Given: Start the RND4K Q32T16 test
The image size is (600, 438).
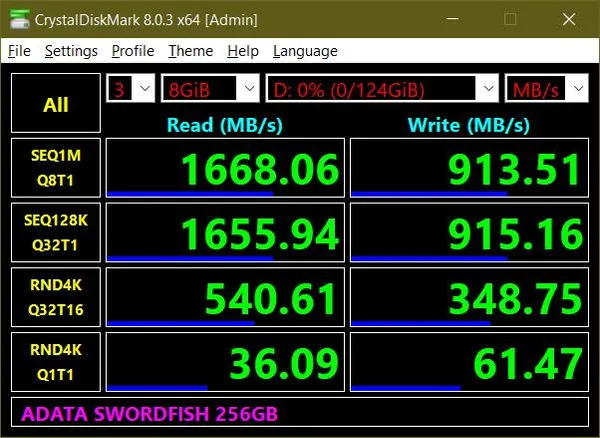Looking at the screenshot, I should 56,297.
